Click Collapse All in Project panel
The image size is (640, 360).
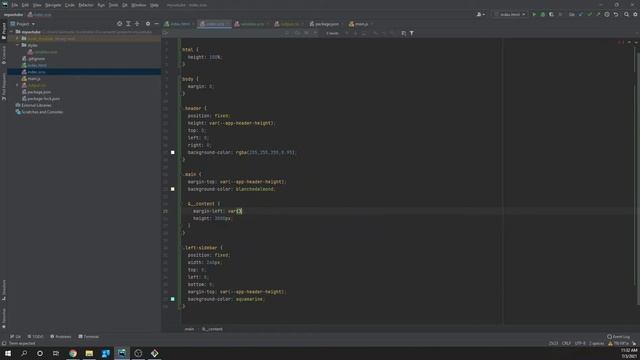coord(137,24)
